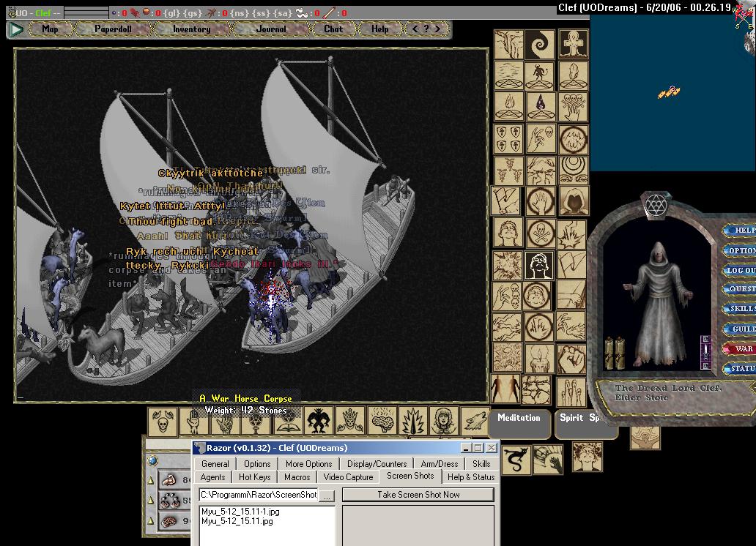Screen dimensions: 756x546
Task: Cast the demon-in-pentagram summon spell icon
Action: click(x=539, y=75)
